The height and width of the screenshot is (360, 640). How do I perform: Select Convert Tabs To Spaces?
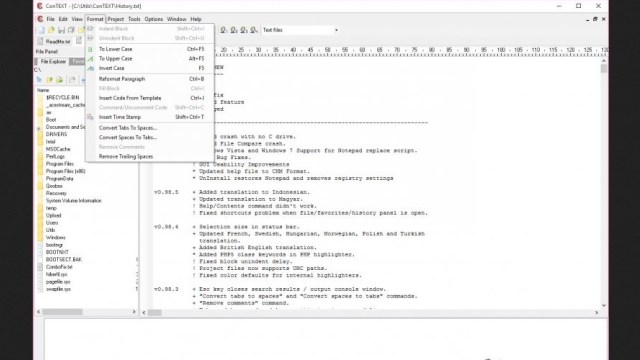click(x=150, y=128)
